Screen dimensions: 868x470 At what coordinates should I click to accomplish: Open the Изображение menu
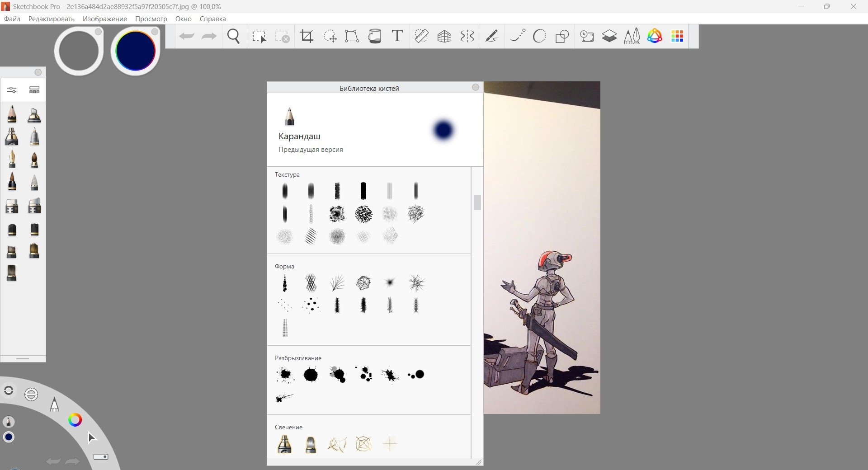coord(104,19)
